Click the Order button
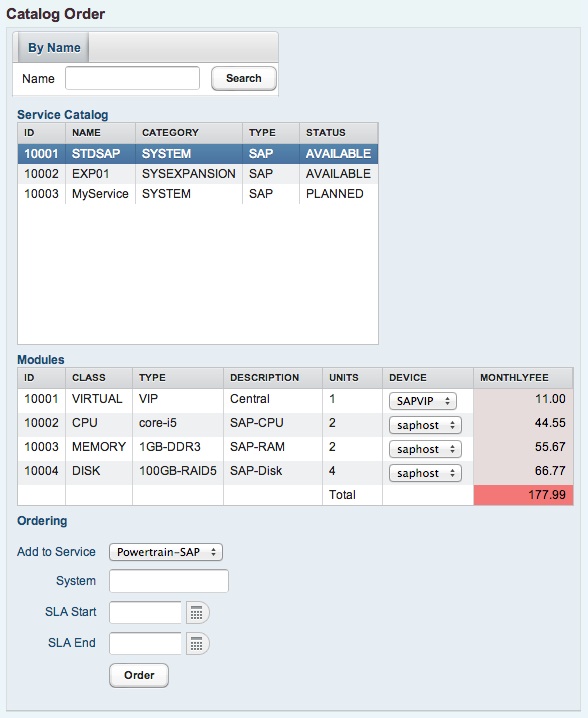The height and width of the screenshot is (718, 588). [139, 675]
